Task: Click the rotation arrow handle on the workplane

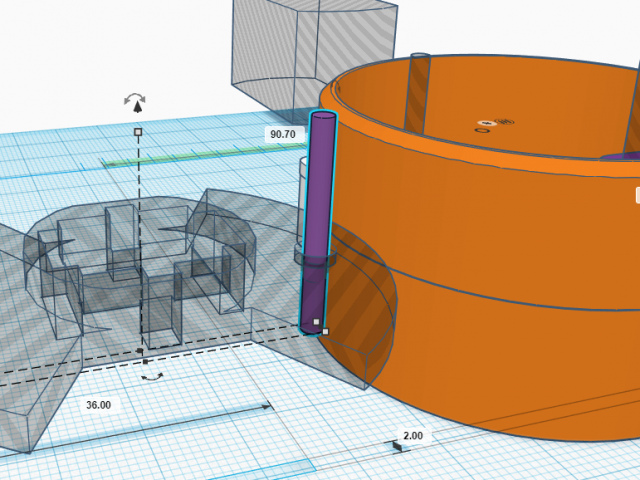Action: (152, 376)
